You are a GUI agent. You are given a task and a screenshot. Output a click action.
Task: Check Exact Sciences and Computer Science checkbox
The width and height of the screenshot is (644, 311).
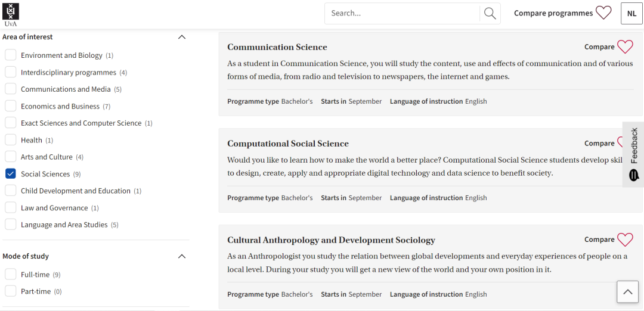[11, 123]
